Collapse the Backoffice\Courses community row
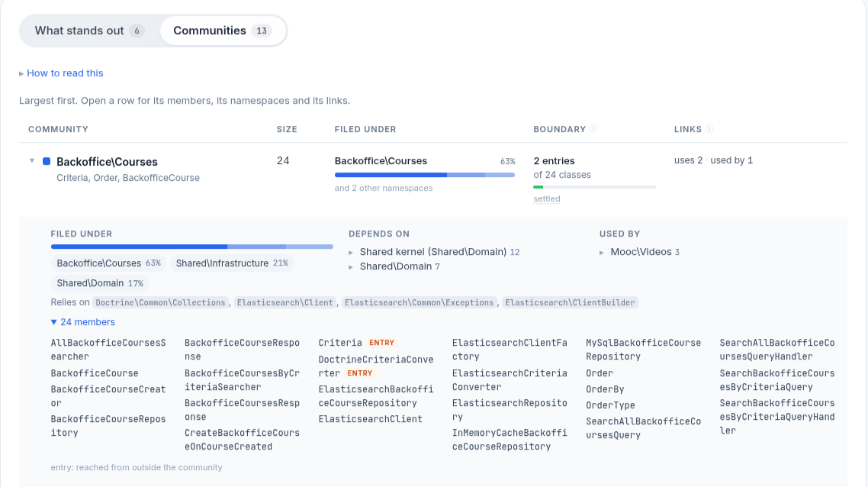 [x=32, y=160]
